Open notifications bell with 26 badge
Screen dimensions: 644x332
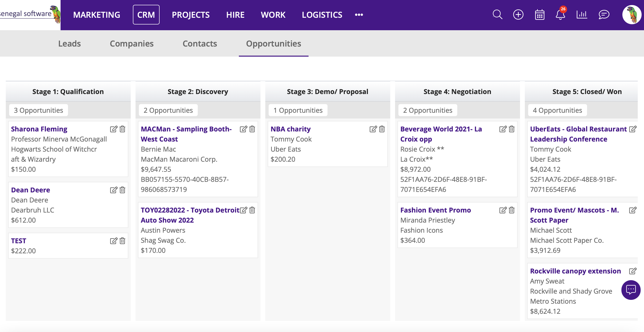560,14
